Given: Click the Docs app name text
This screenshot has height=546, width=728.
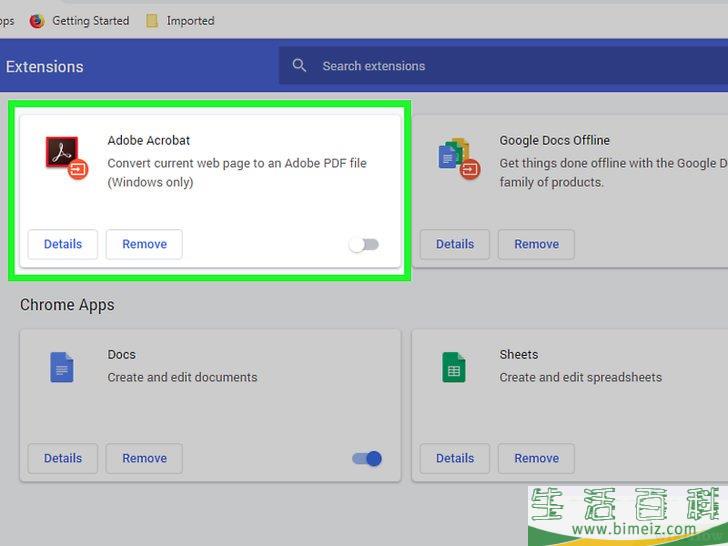Looking at the screenshot, I should point(122,354).
